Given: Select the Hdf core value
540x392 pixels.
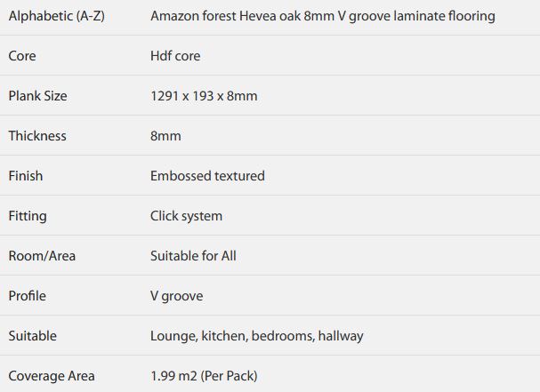Looking at the screenshot, I should (175, 56).
